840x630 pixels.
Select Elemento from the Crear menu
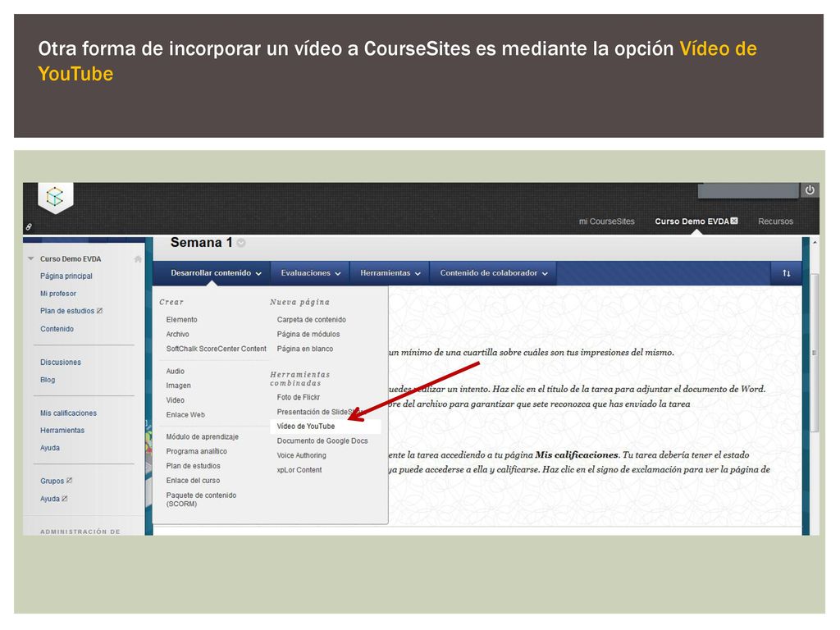tap(181, 319)
